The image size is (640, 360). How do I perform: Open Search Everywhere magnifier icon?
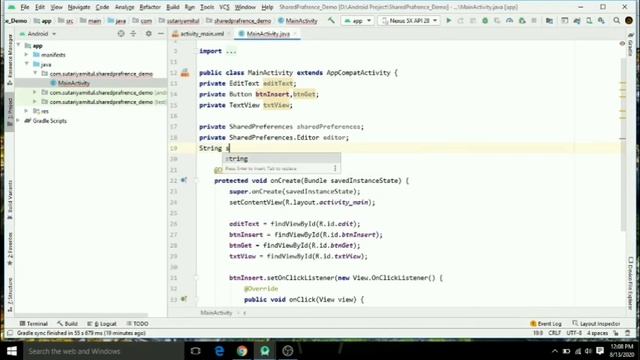(x=616, y=20)
